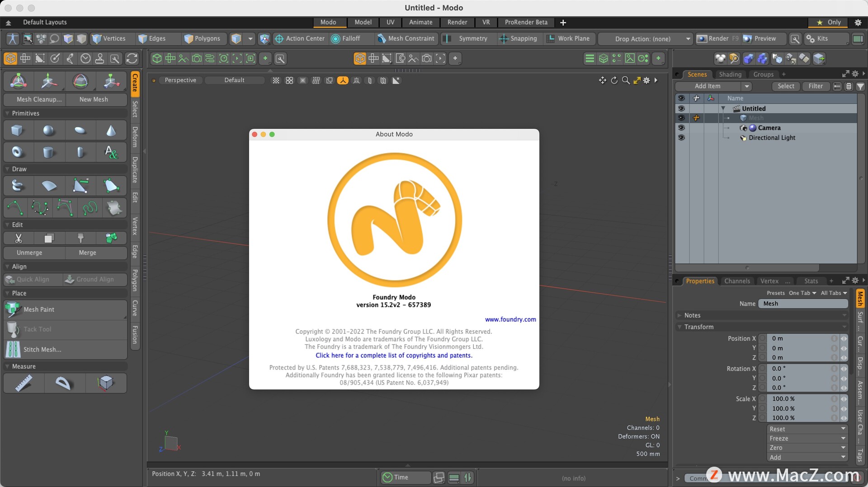Select the Ellipsoid primitive tool

[80, 131]
